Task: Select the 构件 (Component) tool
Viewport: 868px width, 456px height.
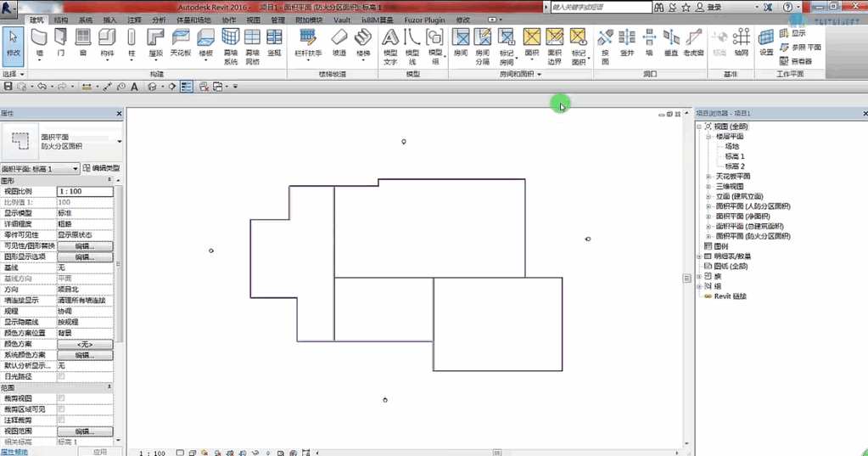Action: pyautogui.click(x=107, y=43)
